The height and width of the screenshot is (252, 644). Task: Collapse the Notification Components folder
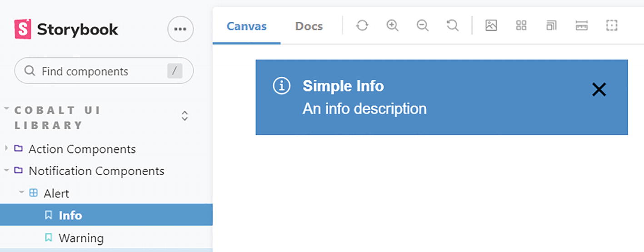[96, 171]
